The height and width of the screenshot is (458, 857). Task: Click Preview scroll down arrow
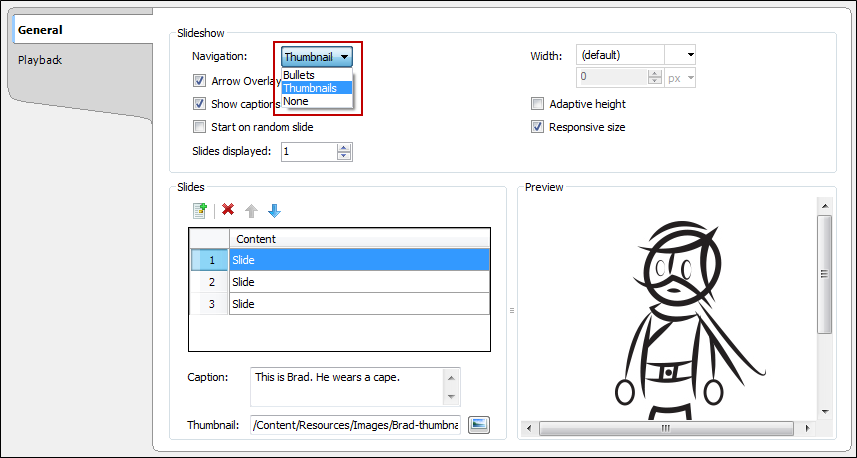click(x=825, y=412)
